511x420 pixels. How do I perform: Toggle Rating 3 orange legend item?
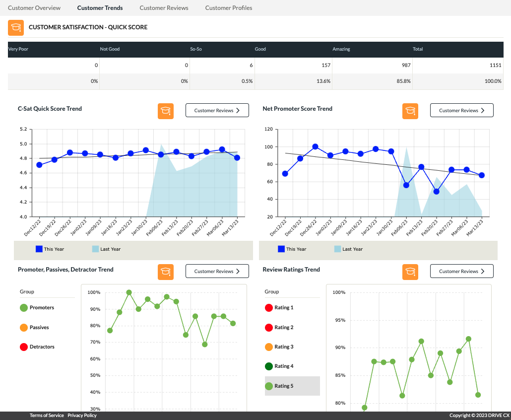click(x=279, y=347)
